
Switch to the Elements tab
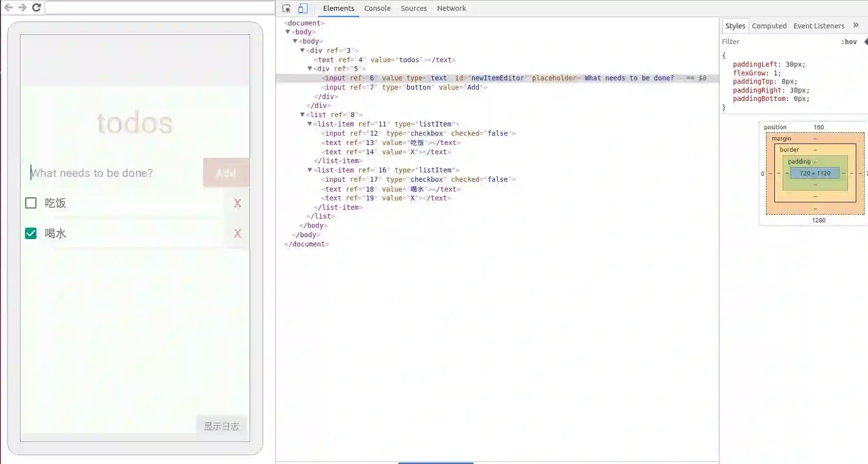[x=339, y=8]
